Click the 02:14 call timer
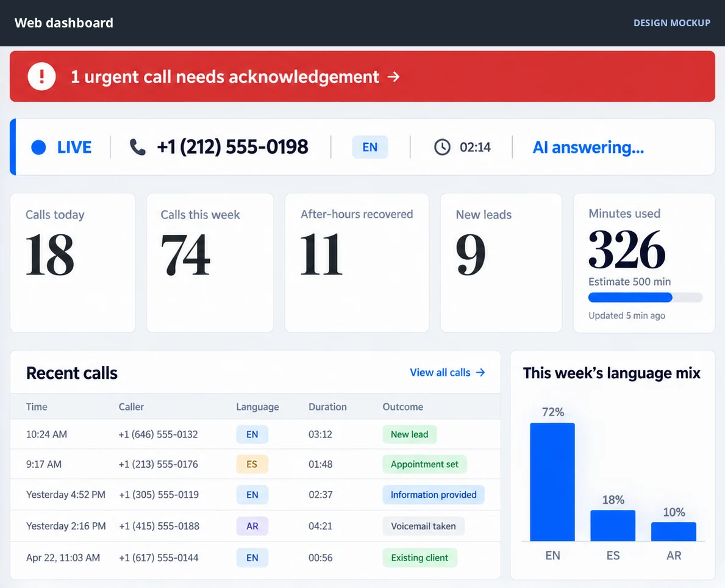Viewport: 725px width, 588px height. [x=475, y=147]
